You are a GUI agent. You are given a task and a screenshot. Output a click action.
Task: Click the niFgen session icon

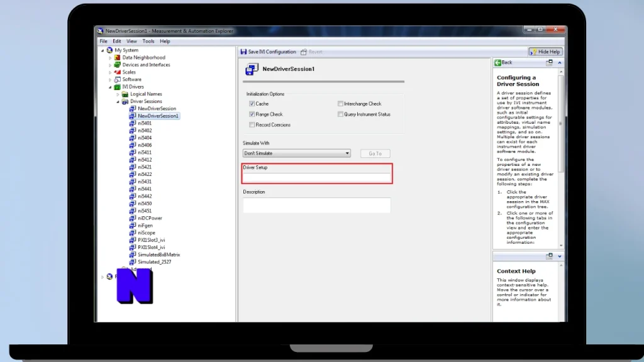point(133,226)
